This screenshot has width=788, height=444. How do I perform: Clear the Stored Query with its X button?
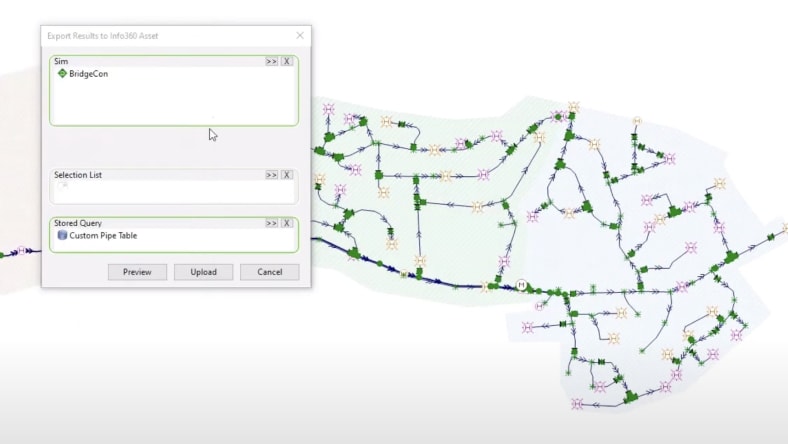click(x=287, y=224)
